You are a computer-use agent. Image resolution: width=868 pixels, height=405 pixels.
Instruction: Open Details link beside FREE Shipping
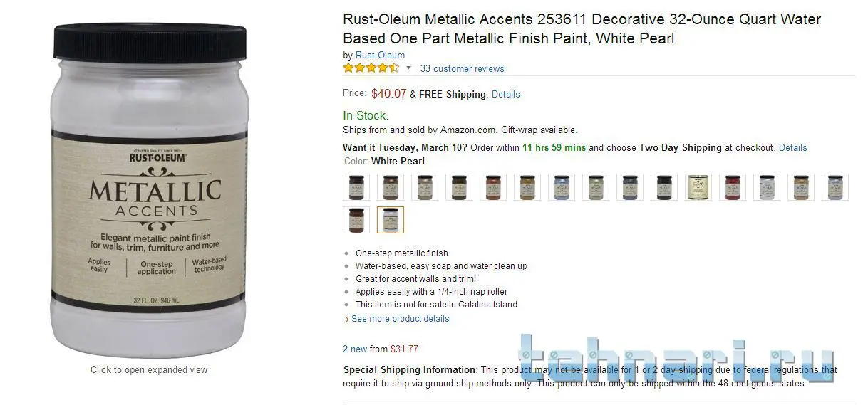[x=505, y=94]
